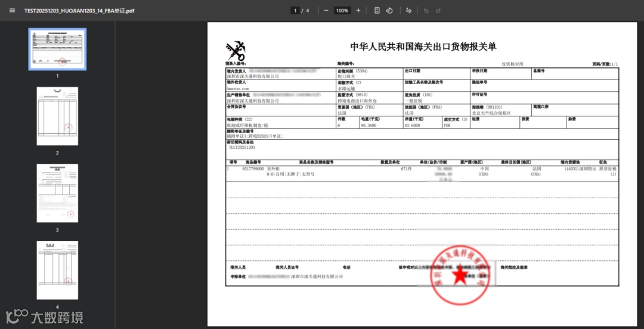Click the page number field showing 1
Viewport: 644px width, 329px height.
tap(295, 11)
